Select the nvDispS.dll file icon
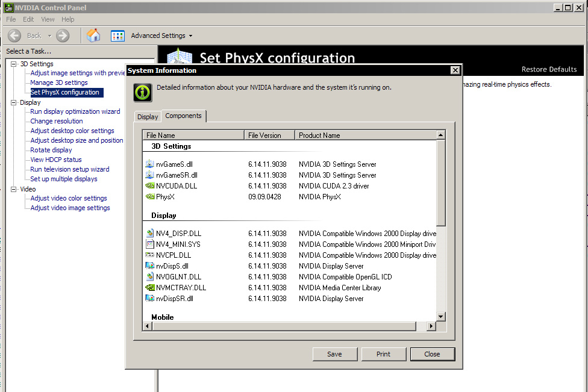This screenshot has height=392, width=588. click(149, 266)
